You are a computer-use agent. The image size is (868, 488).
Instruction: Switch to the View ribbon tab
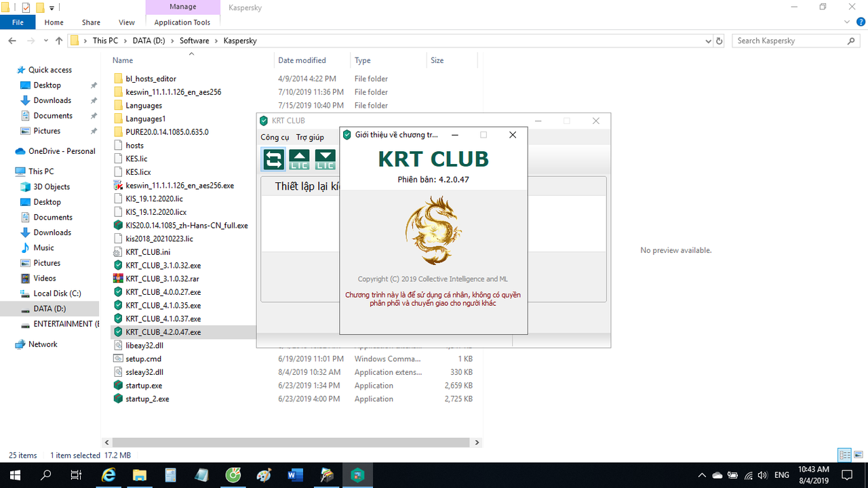click(126, 22)
